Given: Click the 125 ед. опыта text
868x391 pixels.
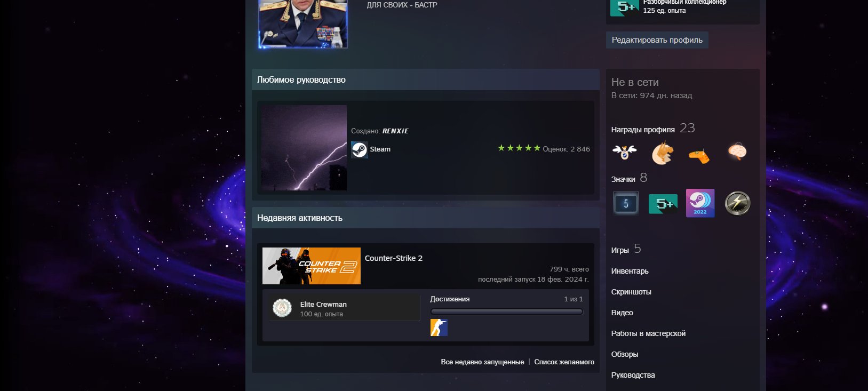Looking at the screenshot, I should [x=664, y=11].
